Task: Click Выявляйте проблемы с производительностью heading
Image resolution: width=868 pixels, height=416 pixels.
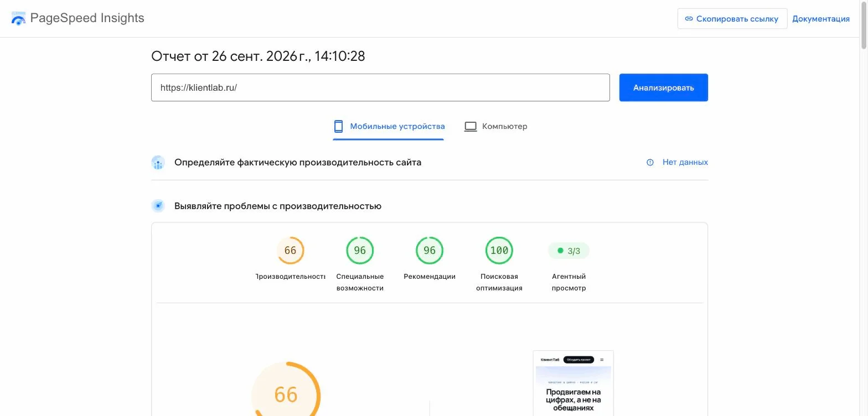Action: click(278, 206)
